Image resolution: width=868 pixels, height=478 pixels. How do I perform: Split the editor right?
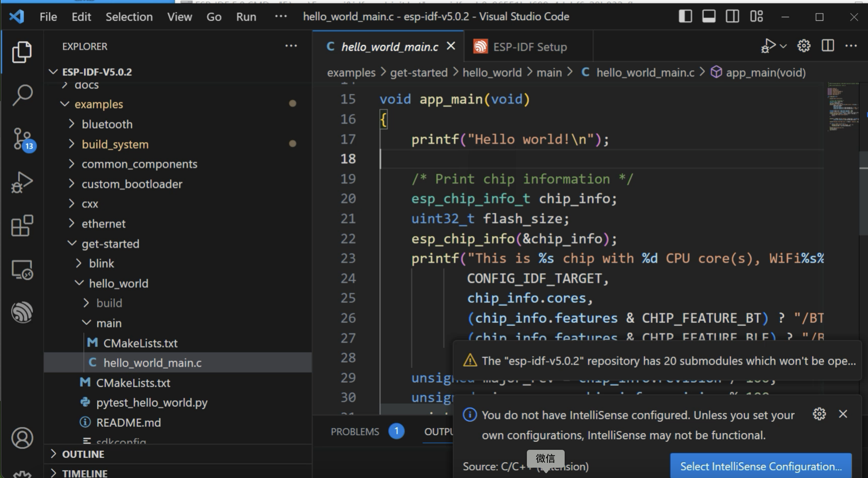(x=828, y=45)
